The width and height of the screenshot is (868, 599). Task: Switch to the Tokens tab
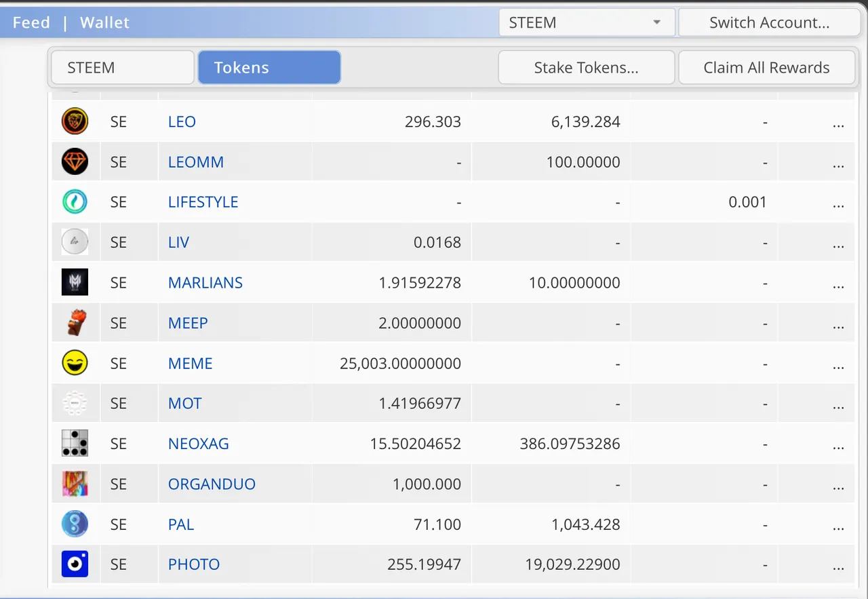point(269,67)
